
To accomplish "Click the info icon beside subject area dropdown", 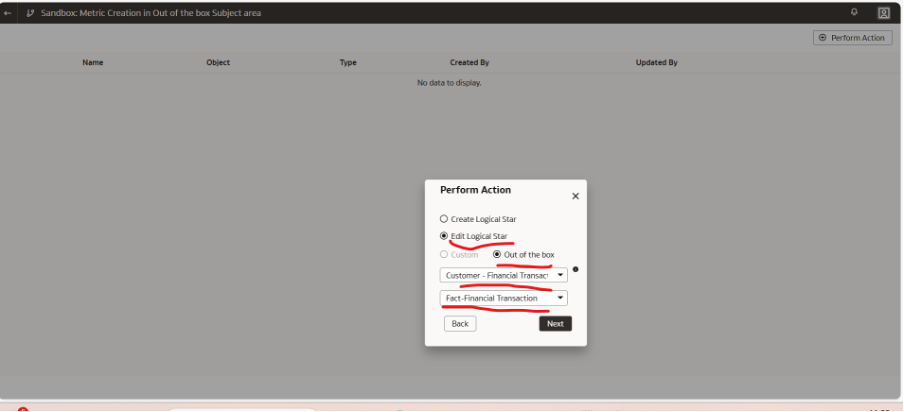I will (x=576, y=270).
